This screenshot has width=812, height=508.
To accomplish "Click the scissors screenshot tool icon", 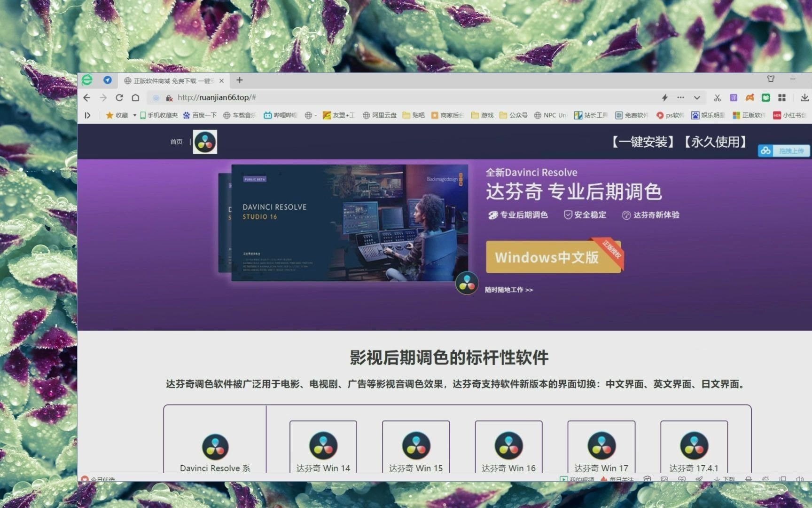I will (717, 98).
